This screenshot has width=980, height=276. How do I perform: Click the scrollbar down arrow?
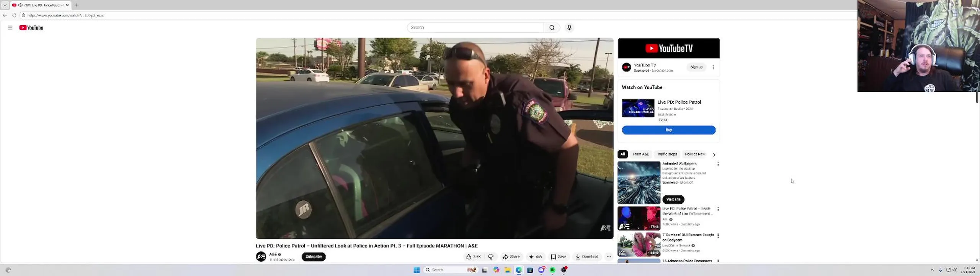coord(977,261)
